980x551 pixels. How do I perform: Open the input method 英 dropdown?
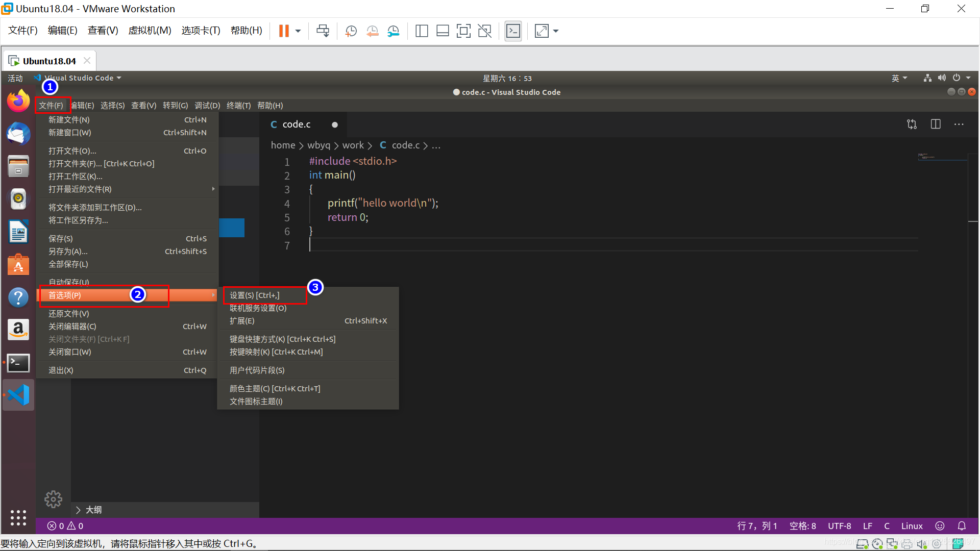coord(899,78)
